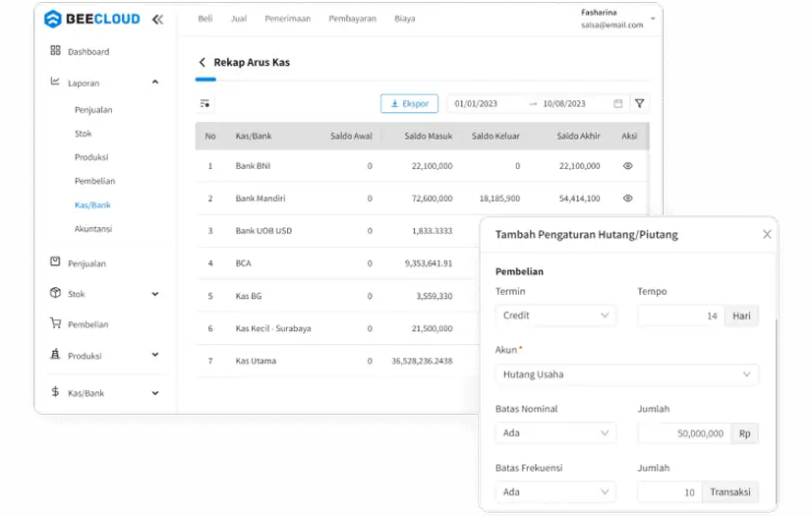The image size is (812, 516).
Task: Go back from Rekap Arus Kas
Action: [x=202, y=63]
